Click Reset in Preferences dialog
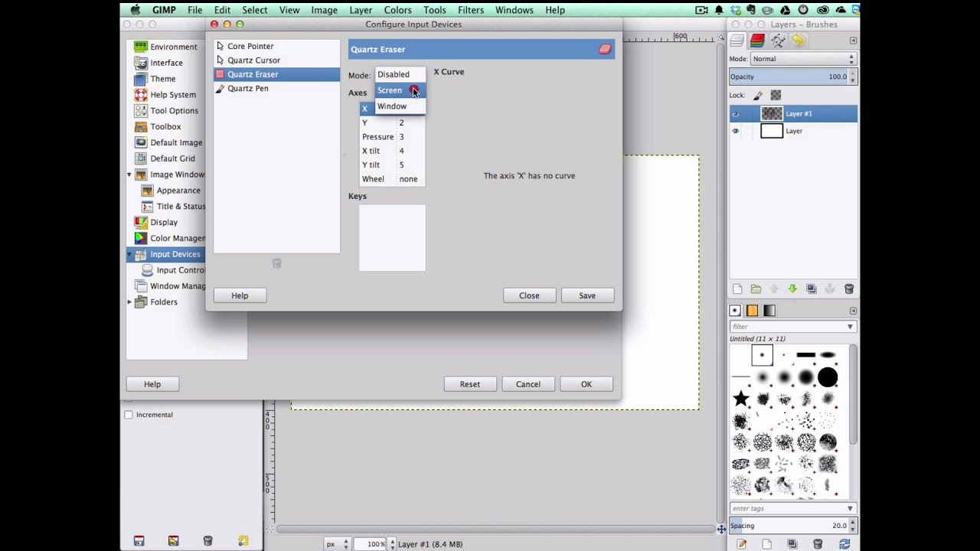 click(x=470, y=384)
